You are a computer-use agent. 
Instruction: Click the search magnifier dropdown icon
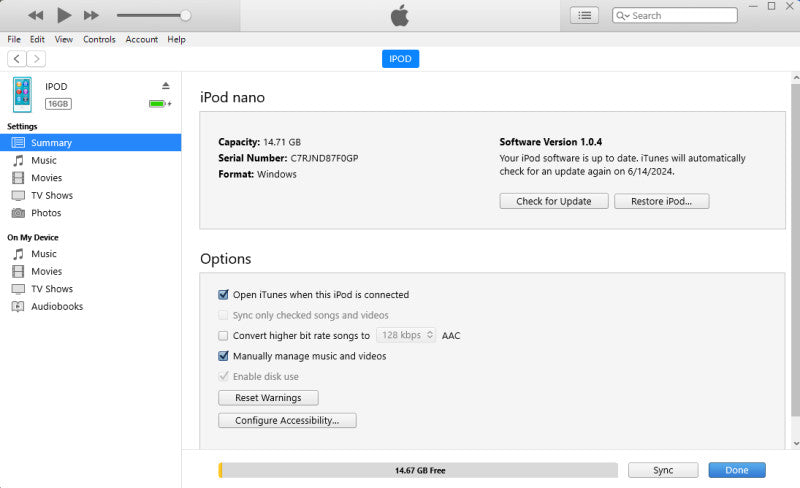[x=622, y=15]
